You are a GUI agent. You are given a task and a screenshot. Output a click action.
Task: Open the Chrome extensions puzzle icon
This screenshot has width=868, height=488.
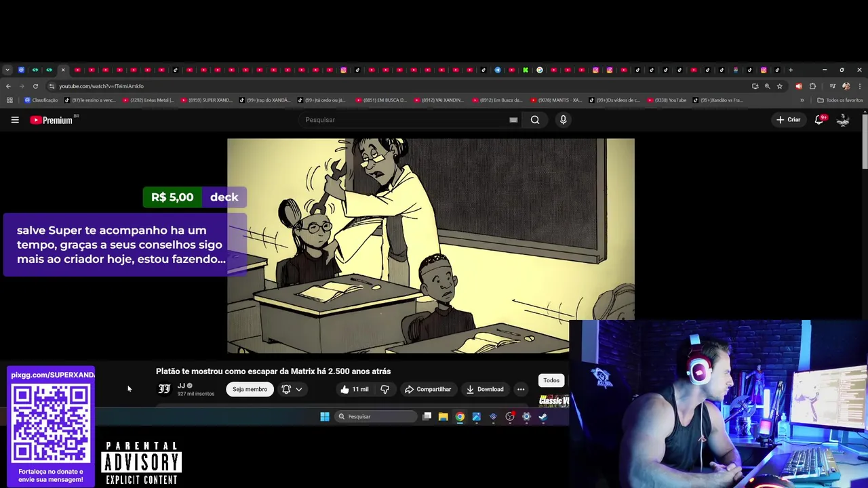pyautogui.click(x=812, y=86)
